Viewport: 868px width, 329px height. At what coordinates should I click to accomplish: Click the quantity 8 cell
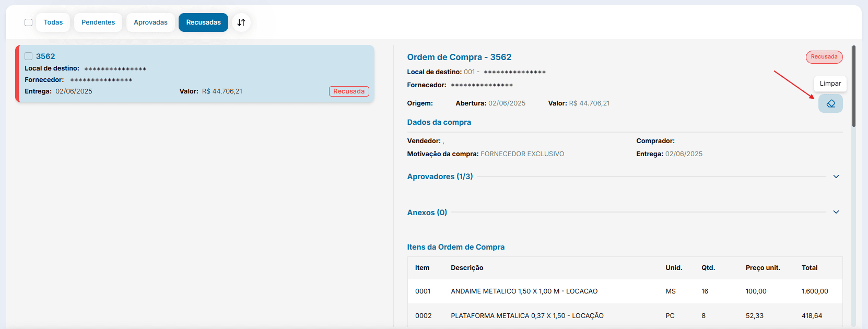tap(703, 316)
